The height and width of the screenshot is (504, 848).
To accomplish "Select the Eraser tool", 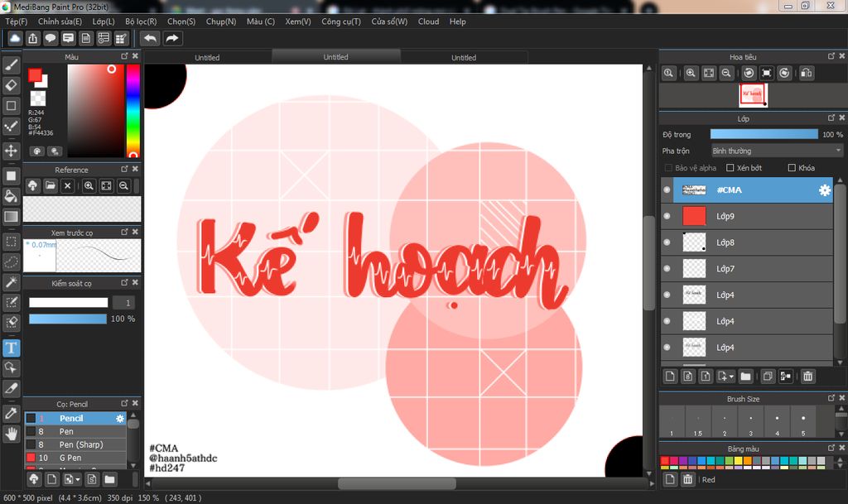I will click(x=11, y=84).
